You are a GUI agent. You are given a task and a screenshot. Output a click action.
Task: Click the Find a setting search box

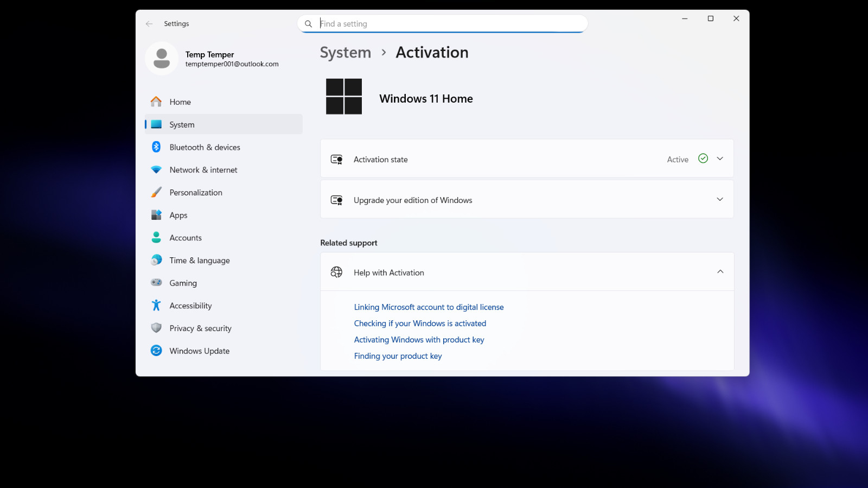click(443, 24)
